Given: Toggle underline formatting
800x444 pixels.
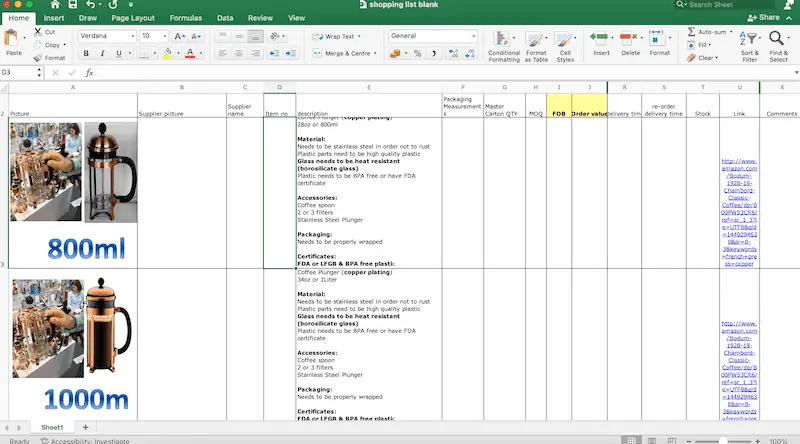Looking at the screenshot, I should pyautogui.click(x=118, y=53).
